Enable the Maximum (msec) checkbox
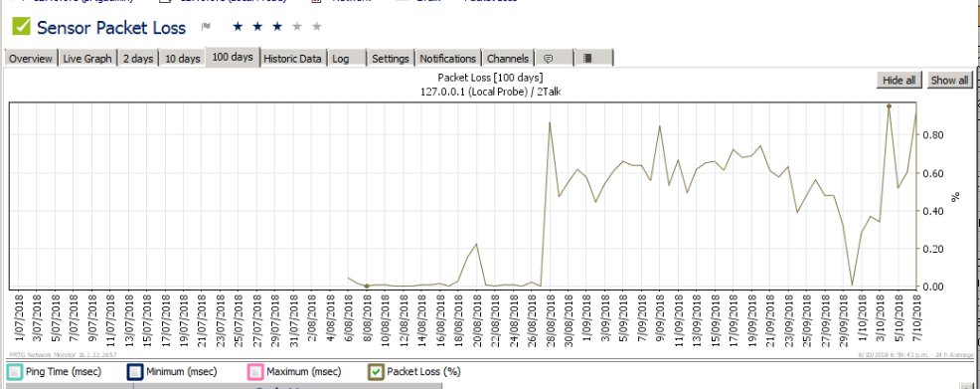The width and height of the screenshot is (980, 389). 255,372
